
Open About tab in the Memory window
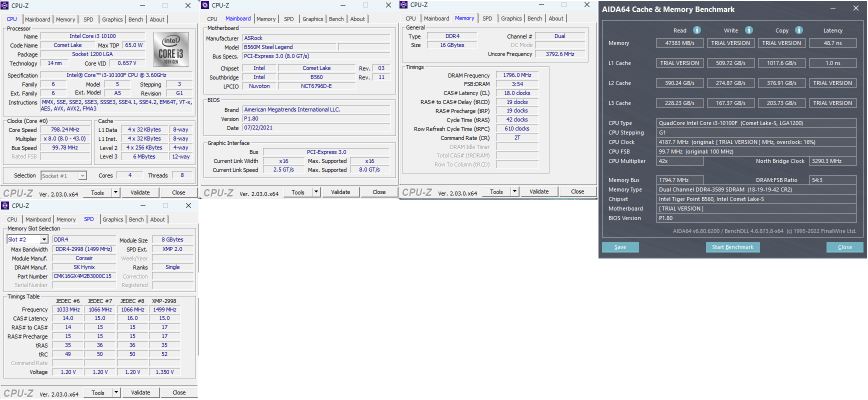click(556, 18)
